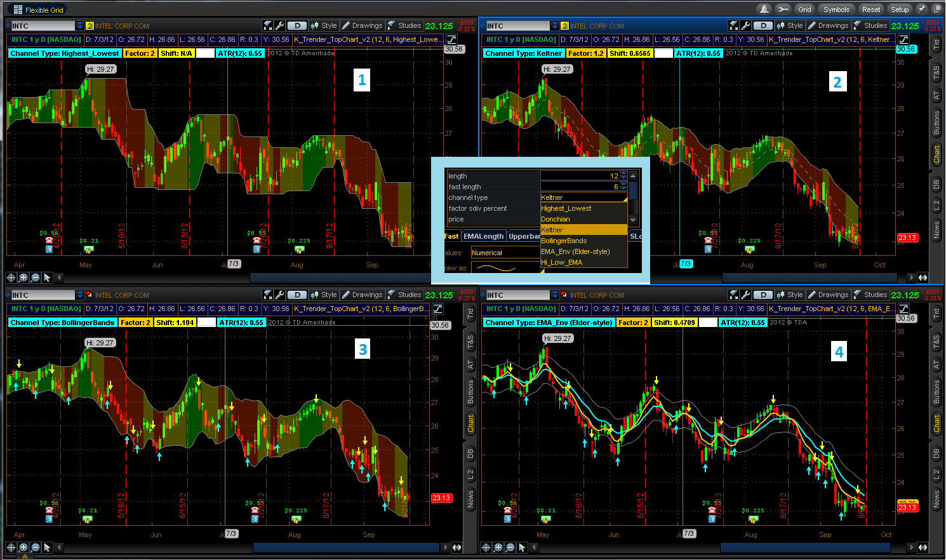Click the curve study icon on the Highest_Lowest chart
Image resolution: width=946 pixels, height=560 pixels.
tap(451, 39)
